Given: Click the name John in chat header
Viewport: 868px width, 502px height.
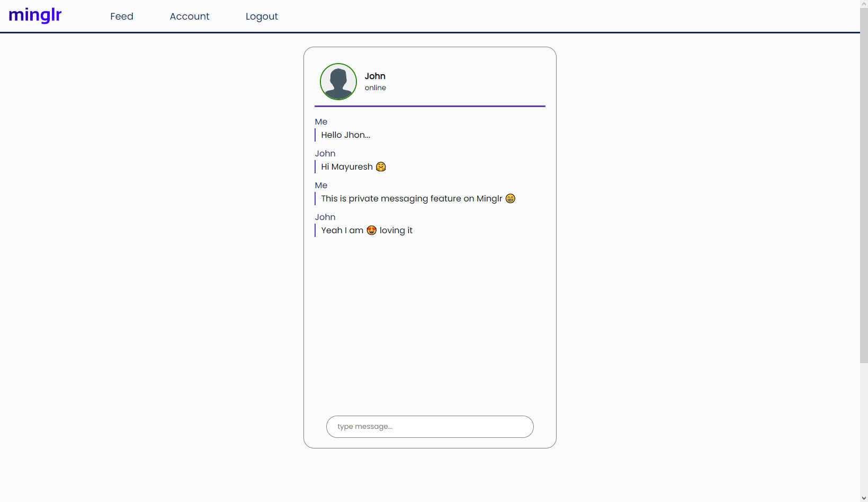Looking at the screenshot, I should pyautogui.click(x=375, y=76).
